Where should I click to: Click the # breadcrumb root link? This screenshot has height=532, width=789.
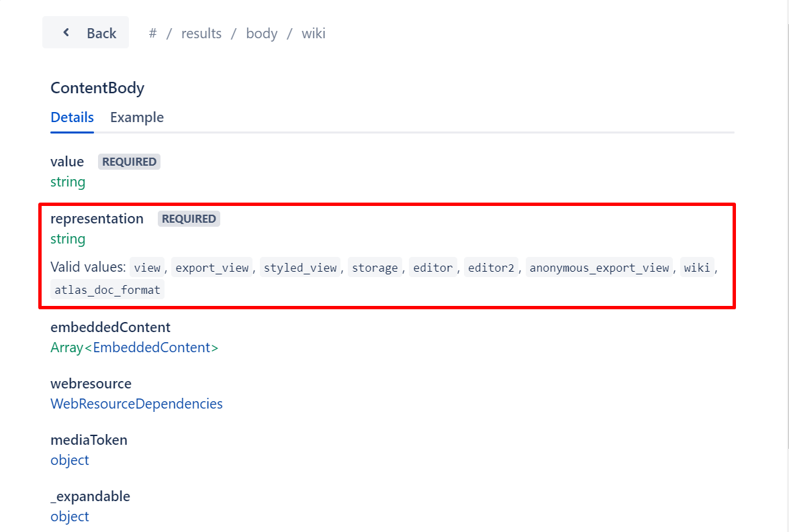click(x=152, y=33)
